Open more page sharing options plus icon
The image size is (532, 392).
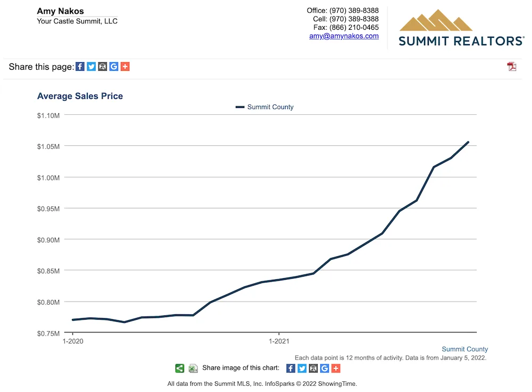pyautogui.click(x=125, y=66)
